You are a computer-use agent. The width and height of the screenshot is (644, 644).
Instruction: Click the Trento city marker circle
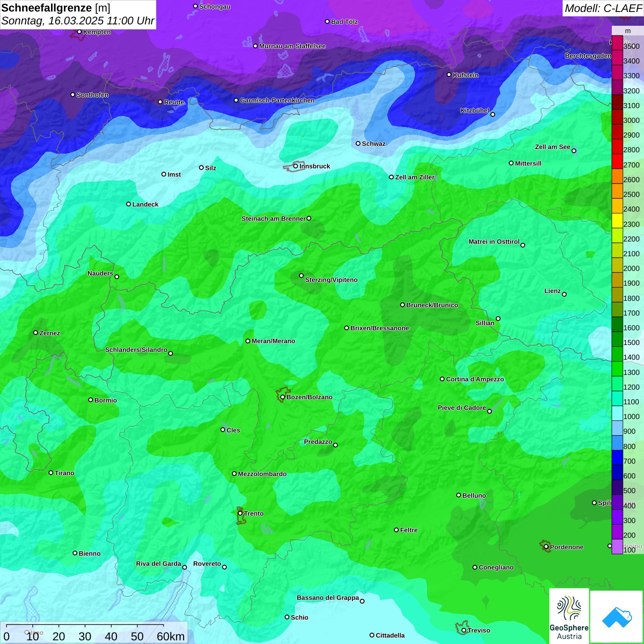tap(240, 513)
